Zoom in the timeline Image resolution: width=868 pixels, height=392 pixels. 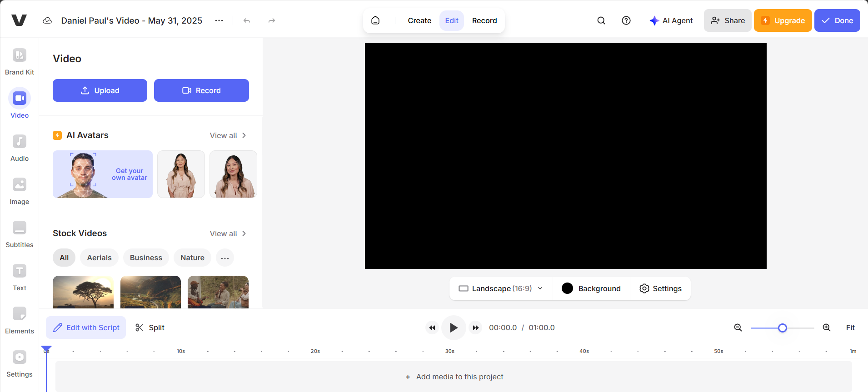coord(827,327)
